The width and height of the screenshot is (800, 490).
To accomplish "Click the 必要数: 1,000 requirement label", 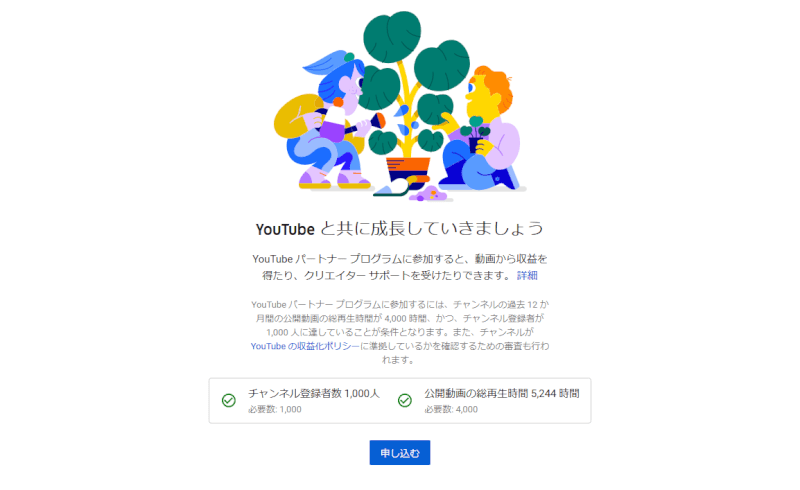I will coord(275,409).
